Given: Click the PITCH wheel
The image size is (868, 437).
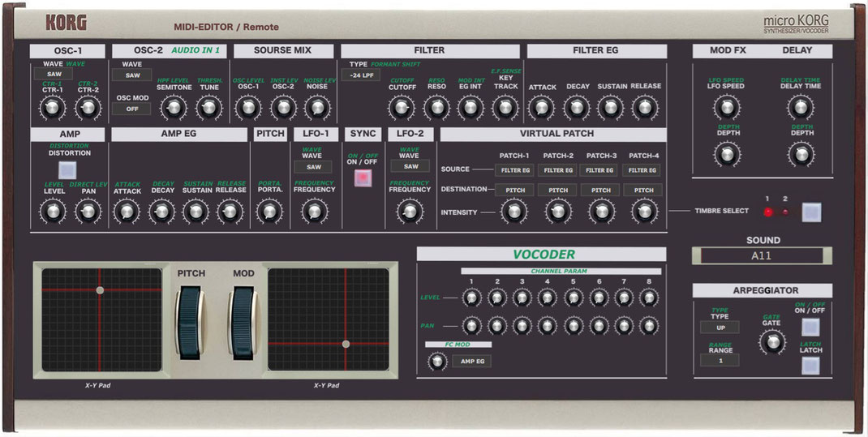Looking at the screenshot, I should [x=190, y=321].
